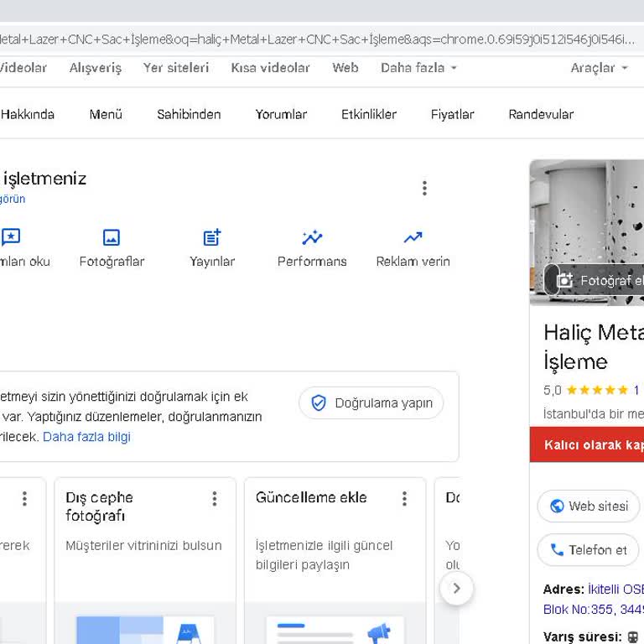The width and height of the screenshot is (644, 644).
Task: Expand the Araçlar dropdown
Action: [599, 68]
